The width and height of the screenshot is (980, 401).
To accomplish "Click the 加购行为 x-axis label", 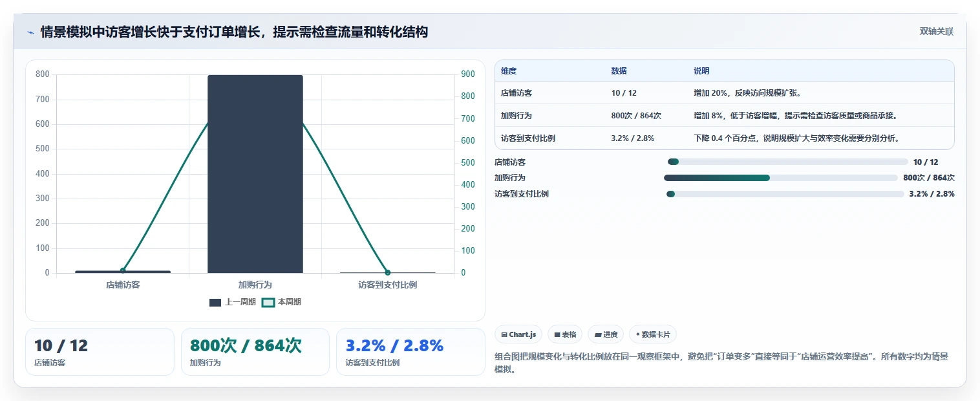I will pyautogui.click(x=255, y=285).
